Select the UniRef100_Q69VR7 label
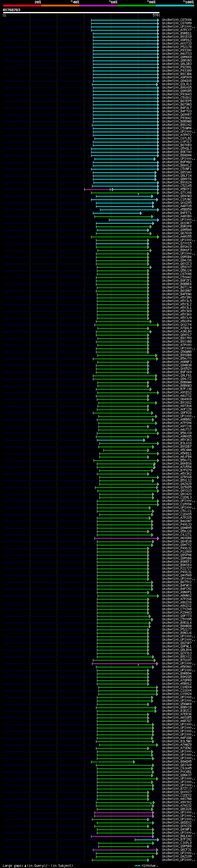Image resolution: width=197 pixels, height=868 pixels. (177, 115)
